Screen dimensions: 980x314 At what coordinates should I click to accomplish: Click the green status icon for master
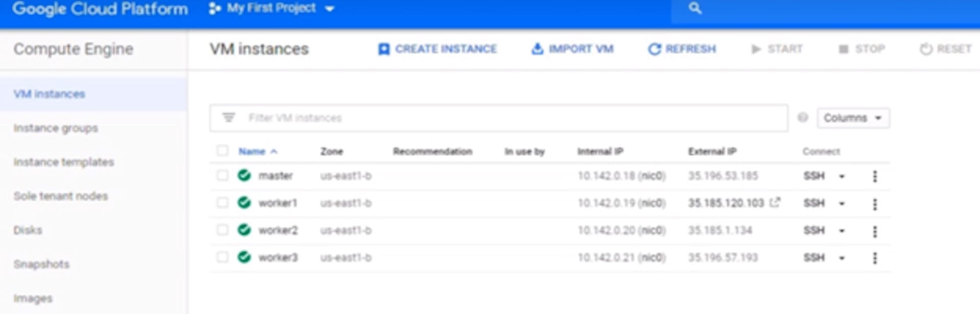[244, 176]
